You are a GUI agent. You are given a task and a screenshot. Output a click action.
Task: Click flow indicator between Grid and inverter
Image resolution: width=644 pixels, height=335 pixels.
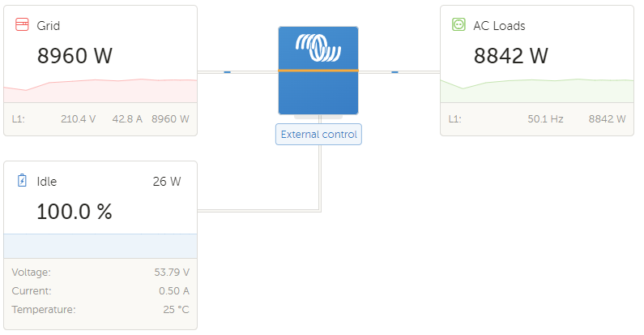point(228,71)
